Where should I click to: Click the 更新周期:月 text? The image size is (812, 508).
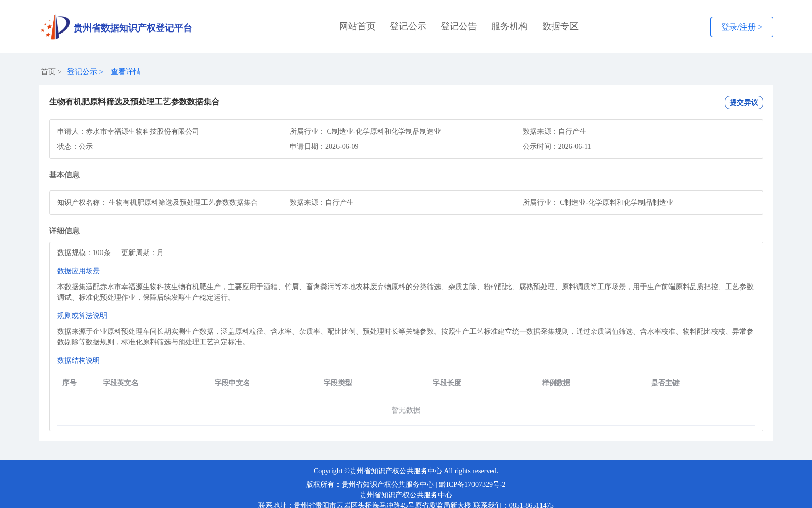143,252
